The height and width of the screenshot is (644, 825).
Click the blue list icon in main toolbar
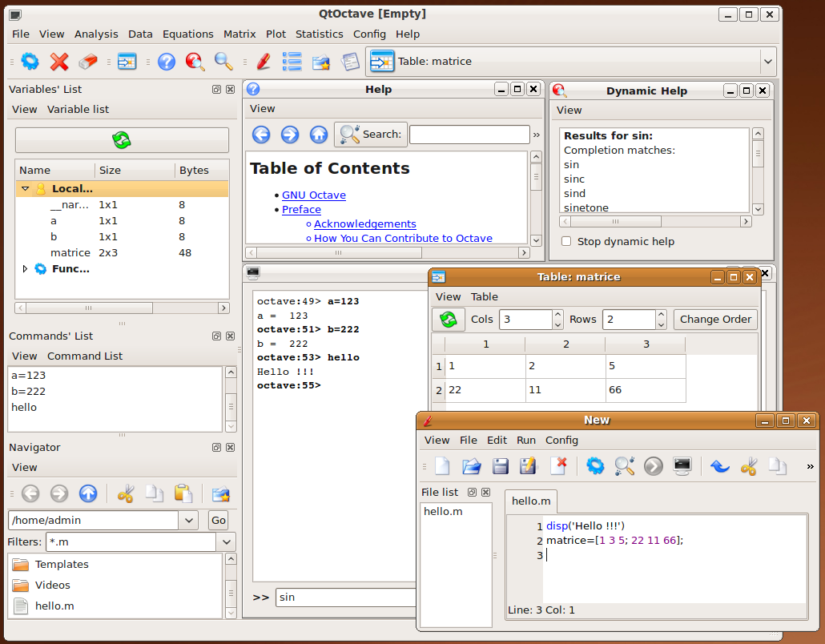tap(292, 62)
